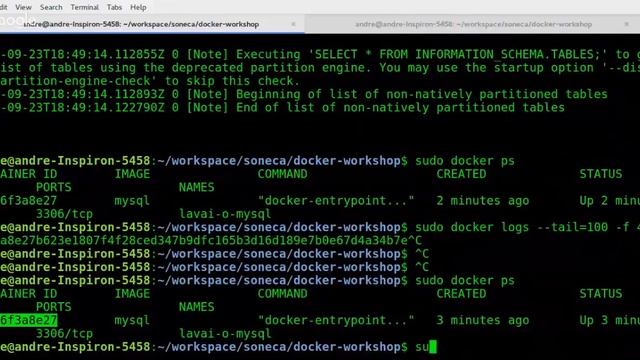The image size is (640, 360).
Task: Click the unhighlighted 6f3a8e27 container ID
Action: (x=29, y=201)
